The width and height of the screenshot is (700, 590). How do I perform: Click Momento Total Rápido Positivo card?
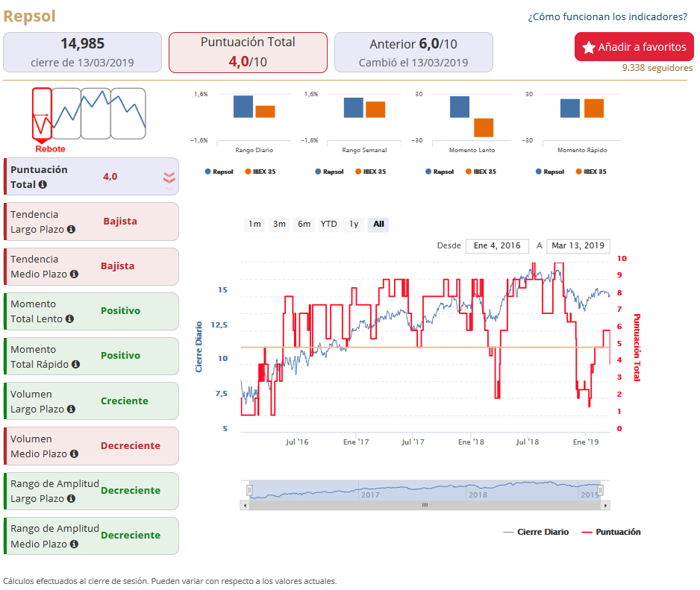click(91, 356)
